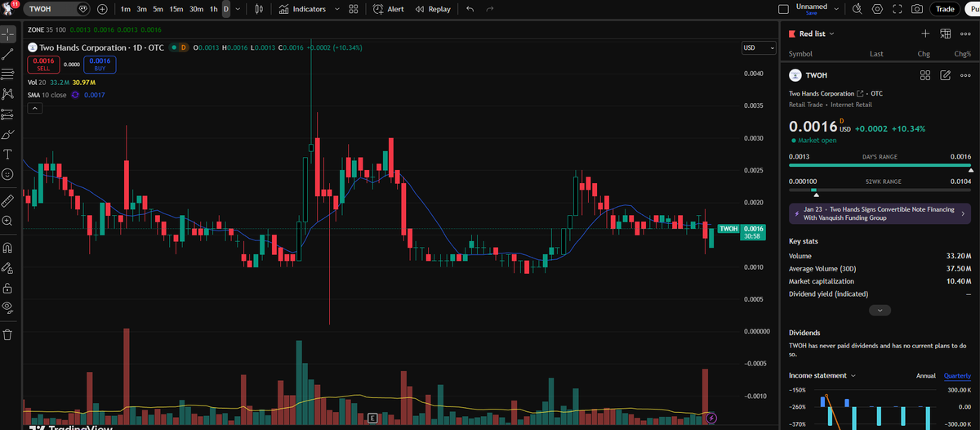Open the emoji icons tool

pos(7,174)
